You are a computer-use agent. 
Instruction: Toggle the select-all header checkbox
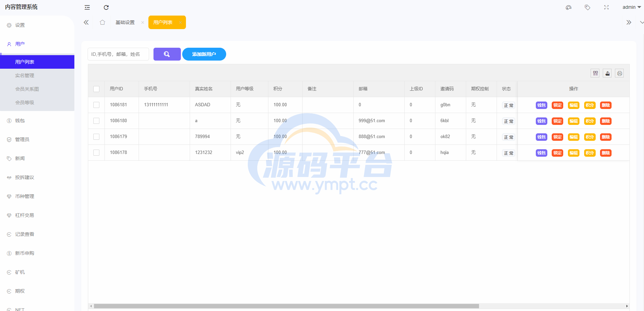(x=96, y=89)
